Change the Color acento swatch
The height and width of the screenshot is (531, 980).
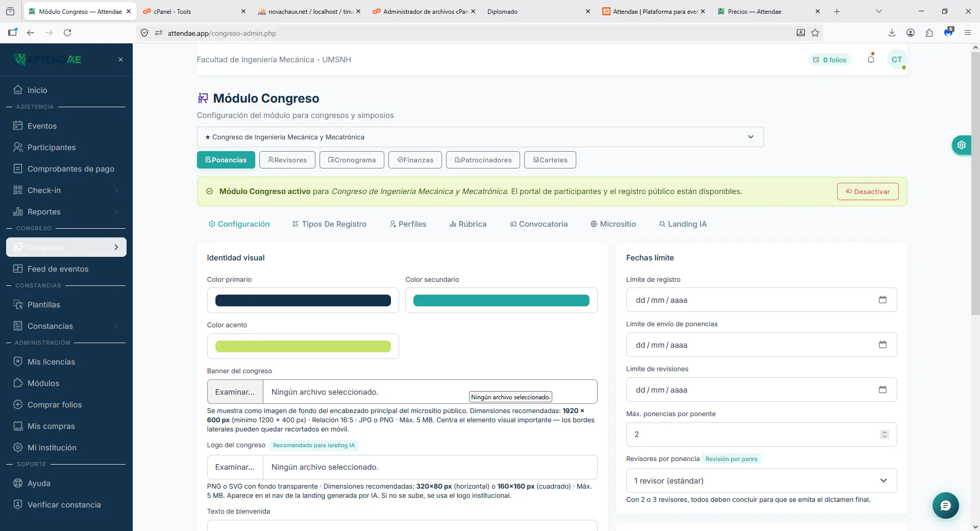pos(303,346)
